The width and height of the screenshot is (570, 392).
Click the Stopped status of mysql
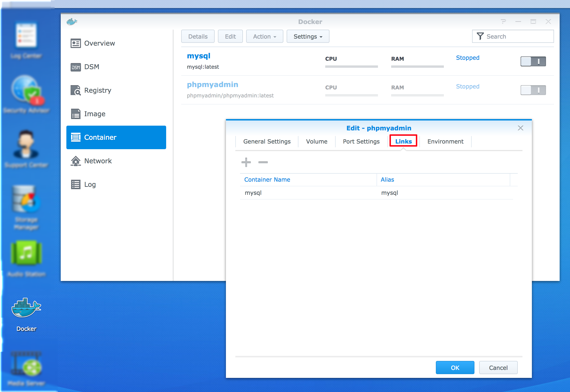(x=468, y=58)
